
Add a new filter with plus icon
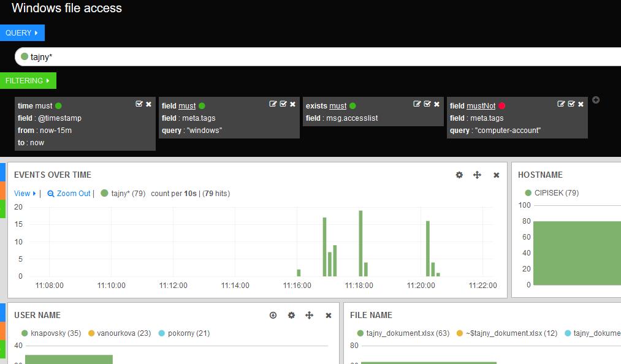(596, 100)
